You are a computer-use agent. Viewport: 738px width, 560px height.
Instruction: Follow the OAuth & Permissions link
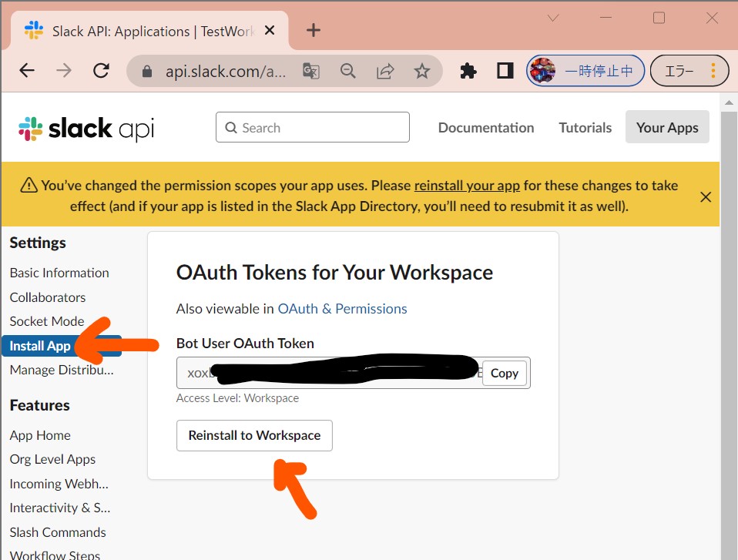pos(342,309)
